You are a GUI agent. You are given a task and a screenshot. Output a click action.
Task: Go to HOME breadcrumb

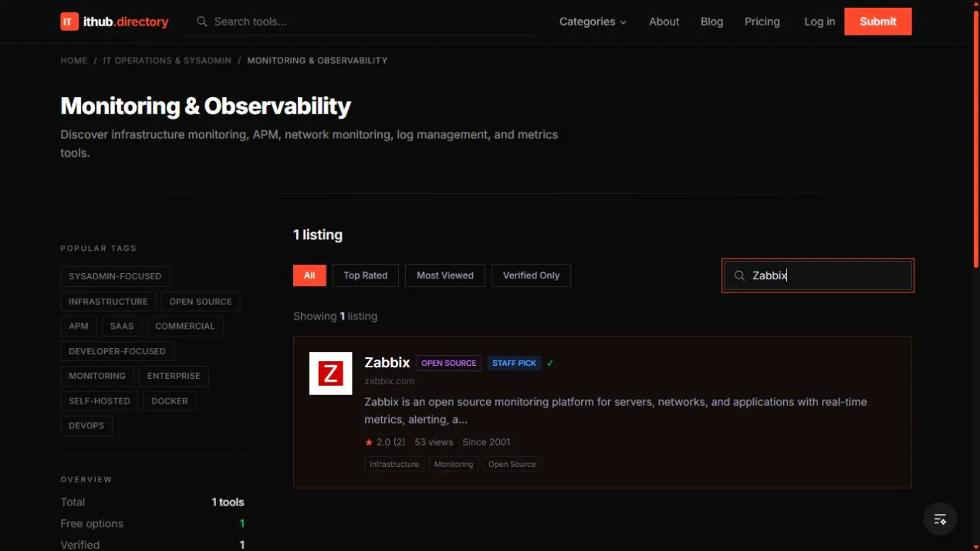pos(74,60)
